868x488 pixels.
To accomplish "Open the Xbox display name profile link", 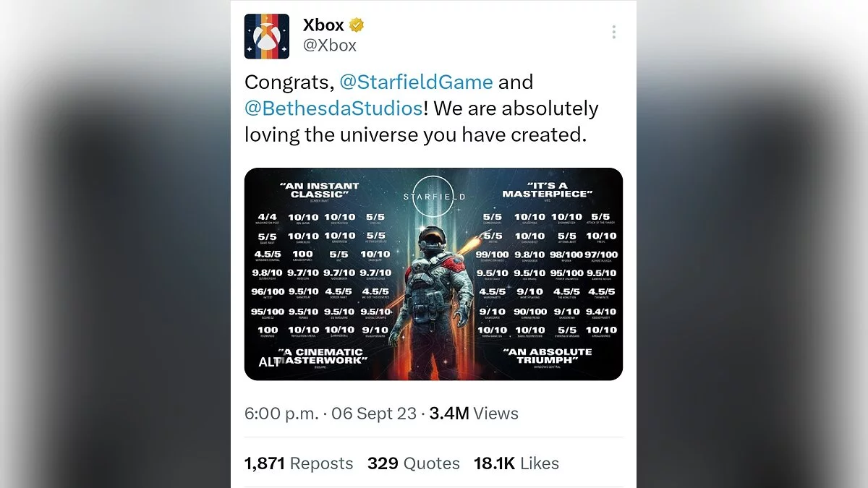I will 323,26.
